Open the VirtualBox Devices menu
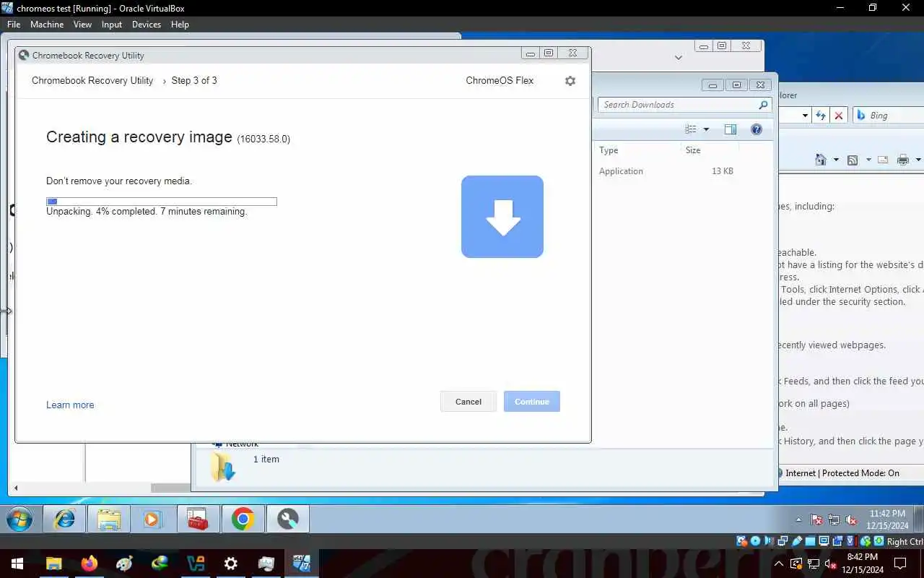The height and width of the screenshot is (578, 924). coord(147,25)
